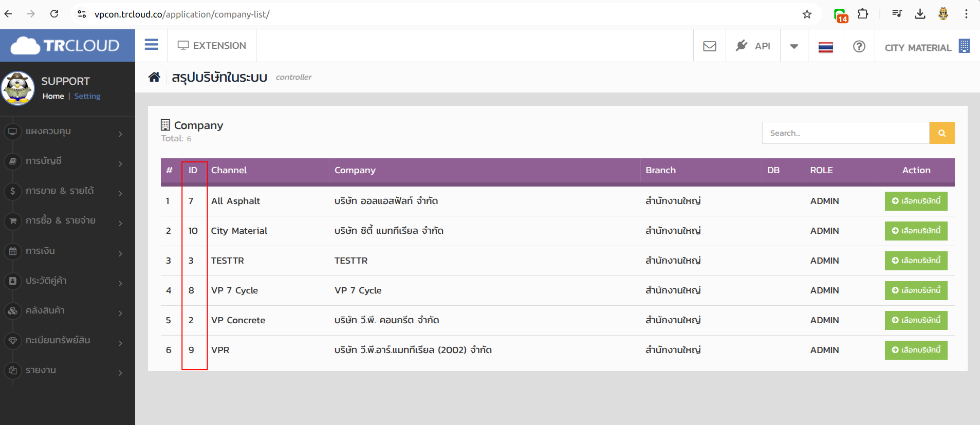Select company button for VP Concrete row
The height and width of the screenshot is (425, 980).
tap(916, 320)
